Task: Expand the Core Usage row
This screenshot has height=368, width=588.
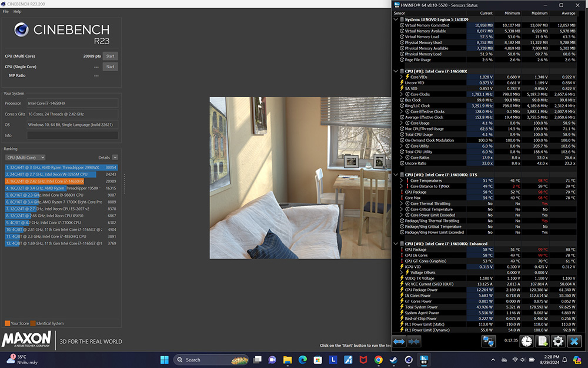Action: coord(401,123)
